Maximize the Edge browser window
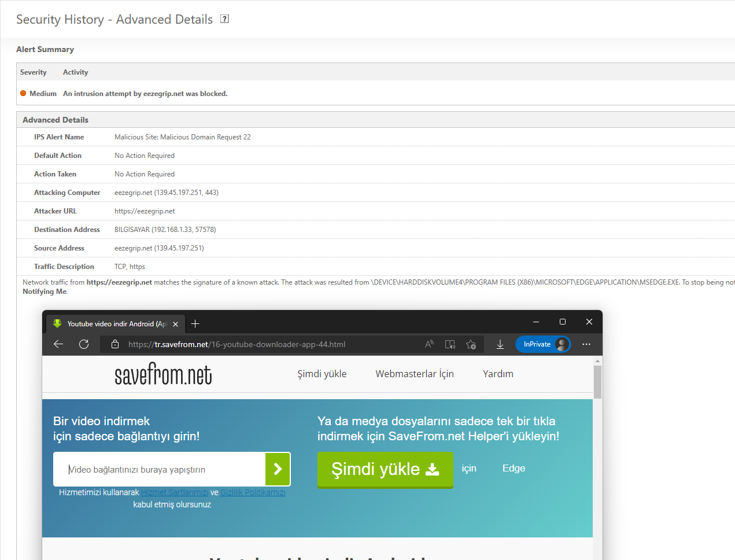The height and width of the screenshot is (560, 735). tap(563, 322)
